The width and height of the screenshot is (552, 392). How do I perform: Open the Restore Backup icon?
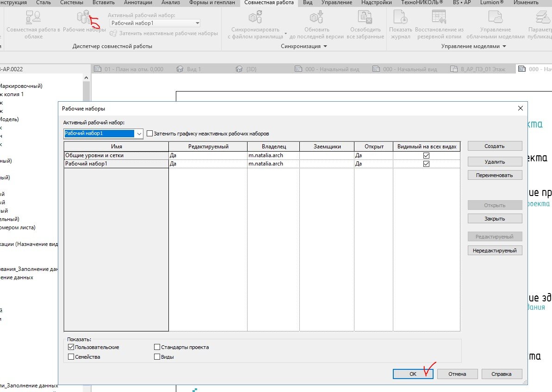coord(439,17)
